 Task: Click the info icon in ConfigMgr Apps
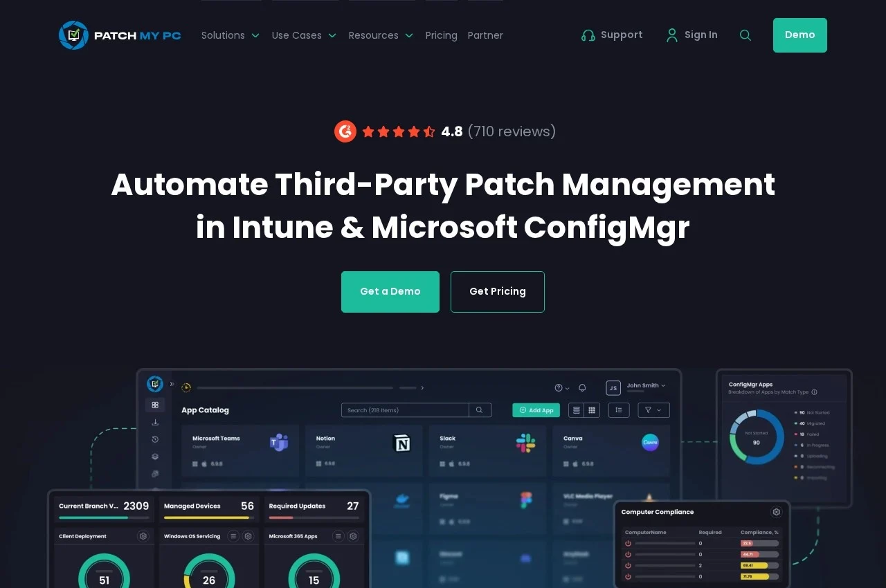click(x=814, y=392)
